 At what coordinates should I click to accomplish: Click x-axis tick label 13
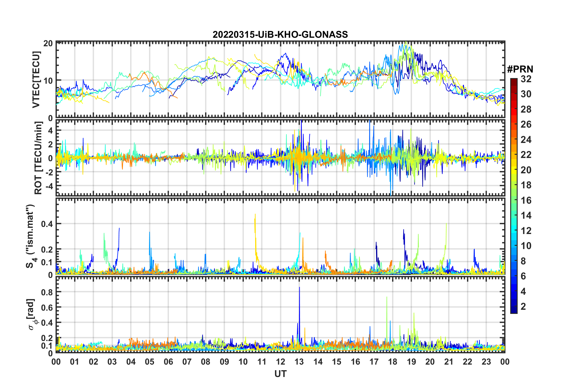(x=299, y=362)
